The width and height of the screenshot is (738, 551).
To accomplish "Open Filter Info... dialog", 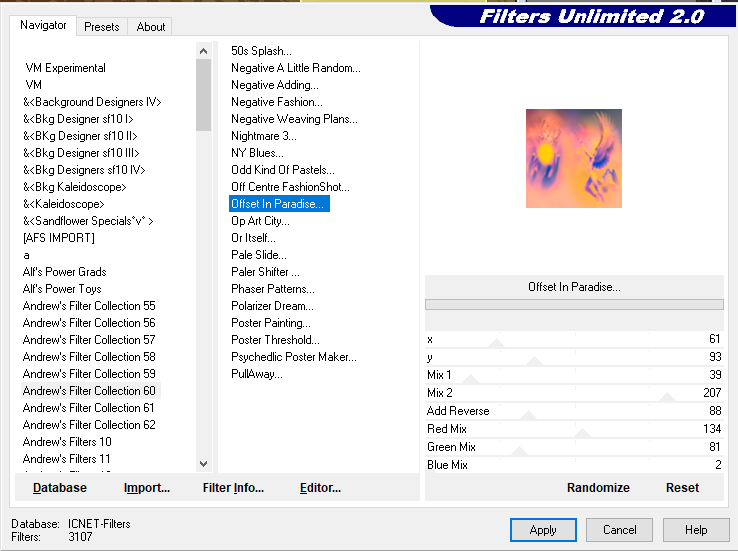I will click(x=233, y=488).
